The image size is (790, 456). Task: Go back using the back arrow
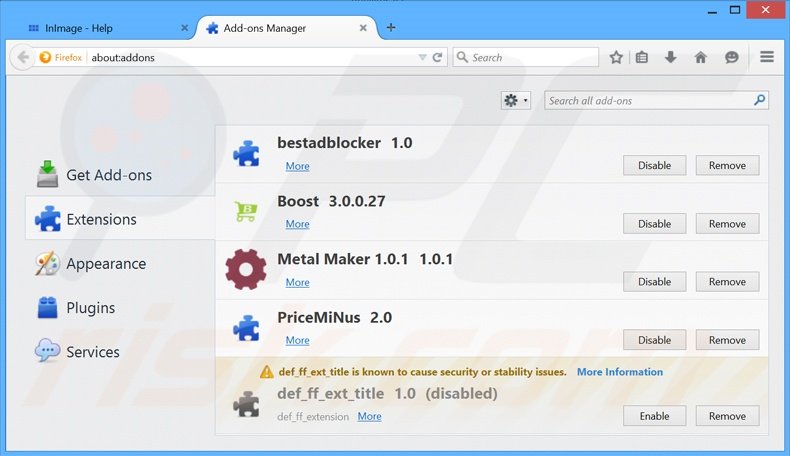23,57
